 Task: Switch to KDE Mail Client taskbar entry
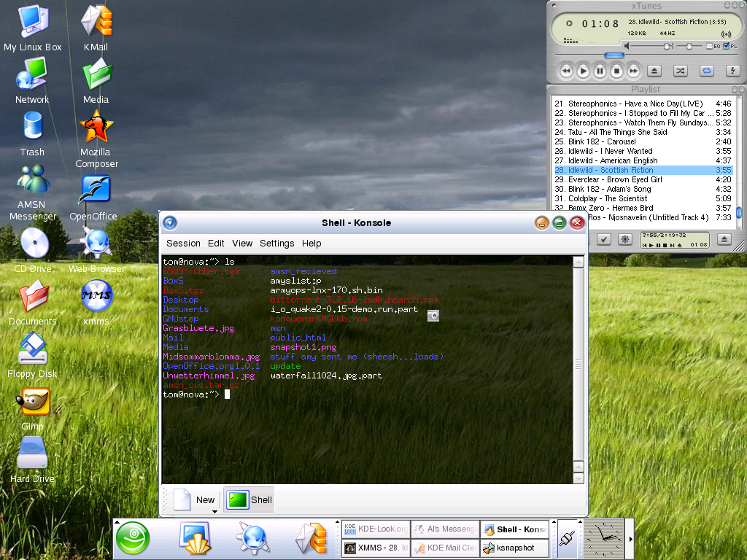[445, 548]
